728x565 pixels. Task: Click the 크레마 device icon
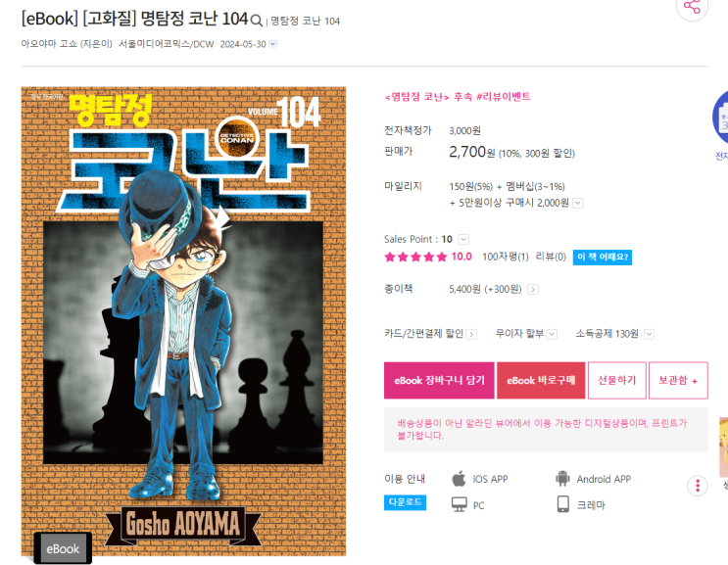562,504
